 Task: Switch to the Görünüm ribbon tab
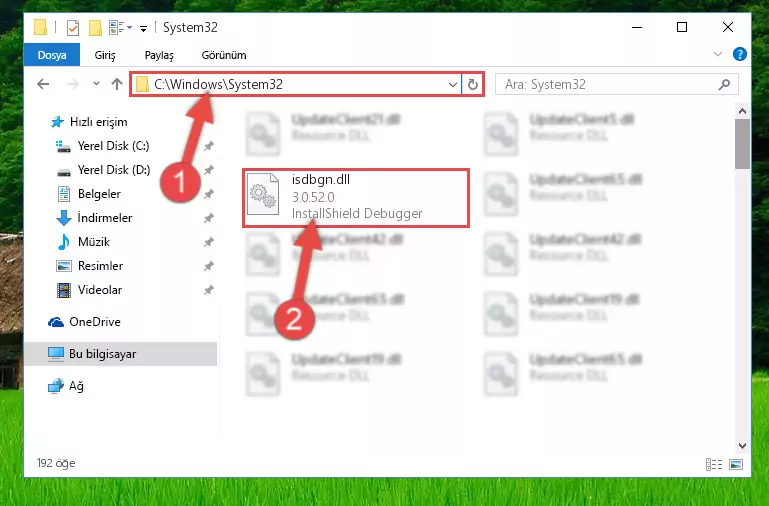pos(224,55)
